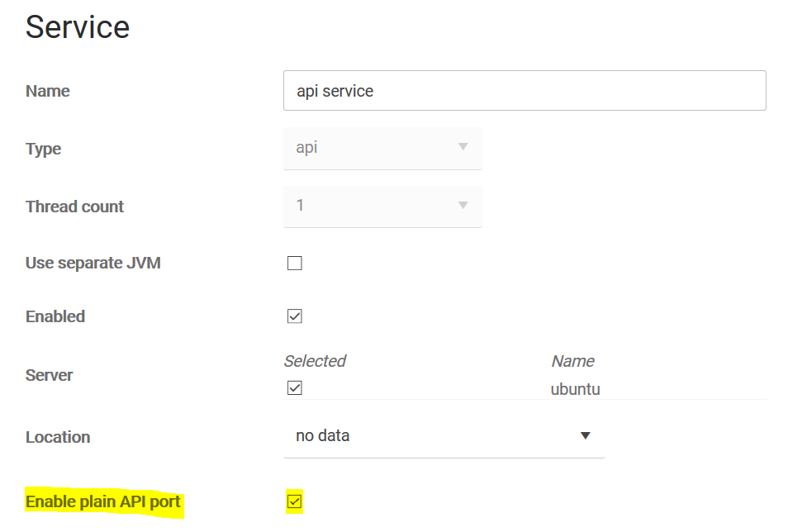Click the 'Server' field label
The image size is (802, 532).
click(x=50, y=375)
